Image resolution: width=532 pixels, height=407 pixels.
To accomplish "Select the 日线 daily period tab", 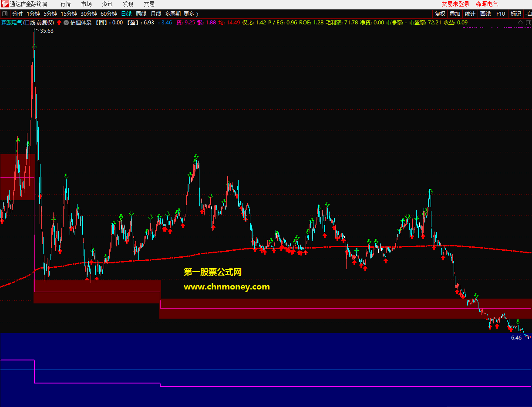I will pos(126,14).
